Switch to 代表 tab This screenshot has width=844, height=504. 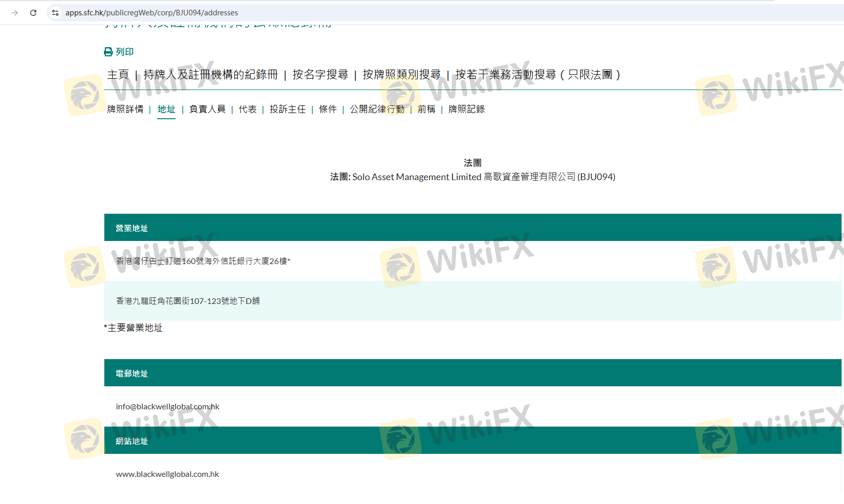(x=248, y=109)
